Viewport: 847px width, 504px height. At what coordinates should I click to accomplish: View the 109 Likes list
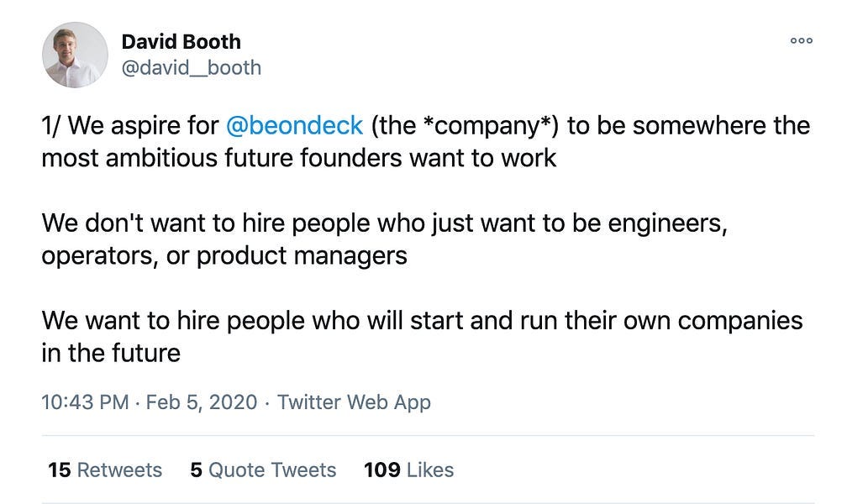tap(408, 470)
